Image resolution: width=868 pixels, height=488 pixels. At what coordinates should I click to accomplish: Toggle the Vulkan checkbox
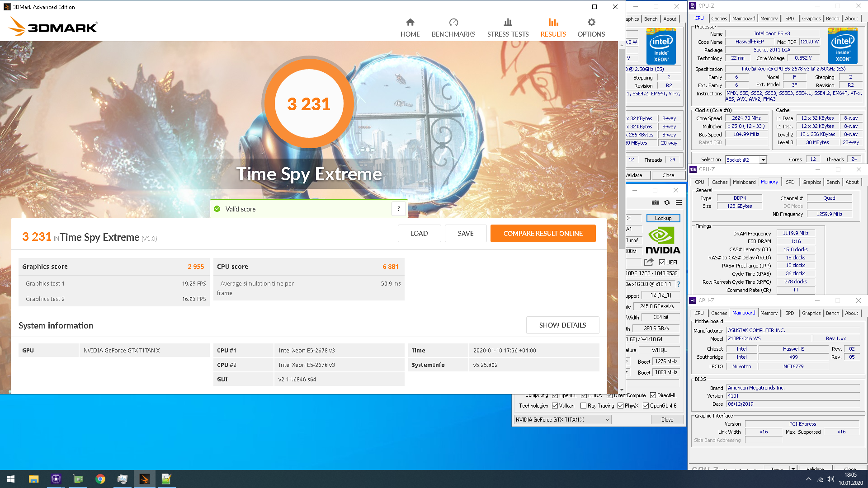click(x=555, y=406)
